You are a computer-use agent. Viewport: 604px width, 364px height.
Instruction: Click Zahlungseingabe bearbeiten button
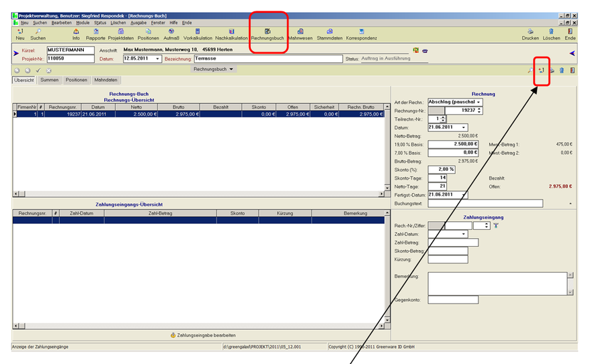pyautogui.click(x=203, y=335)
